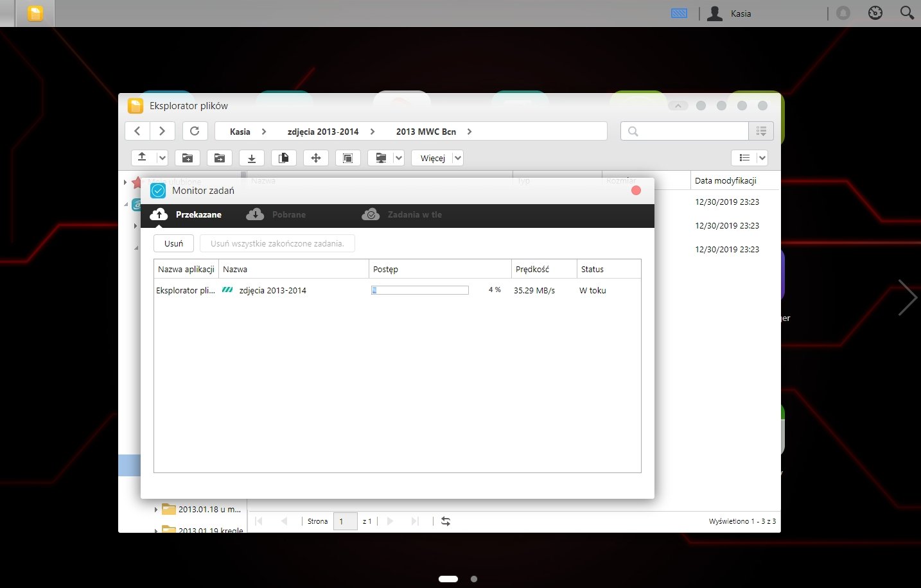Screen dimensions: 921x588
Task: Click the Monitor zadań title icon
Action: 158,191
